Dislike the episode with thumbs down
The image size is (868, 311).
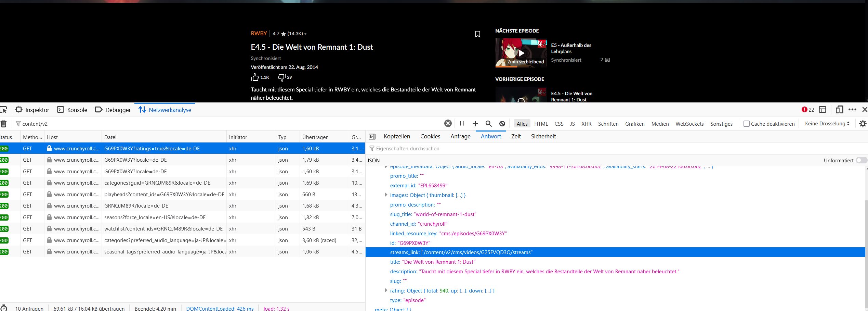tap(281, 77)
